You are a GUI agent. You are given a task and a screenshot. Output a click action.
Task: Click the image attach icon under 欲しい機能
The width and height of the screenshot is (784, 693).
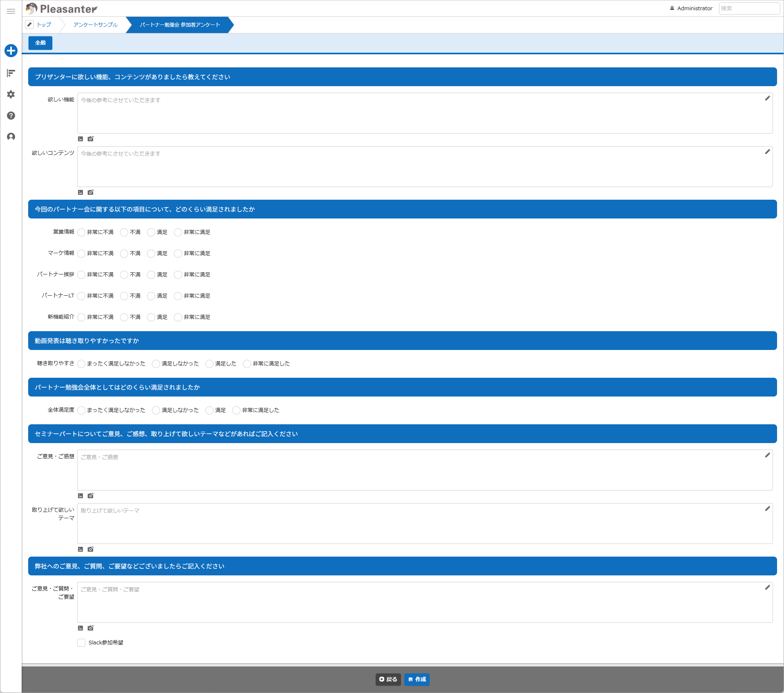[x=80, y=139]
